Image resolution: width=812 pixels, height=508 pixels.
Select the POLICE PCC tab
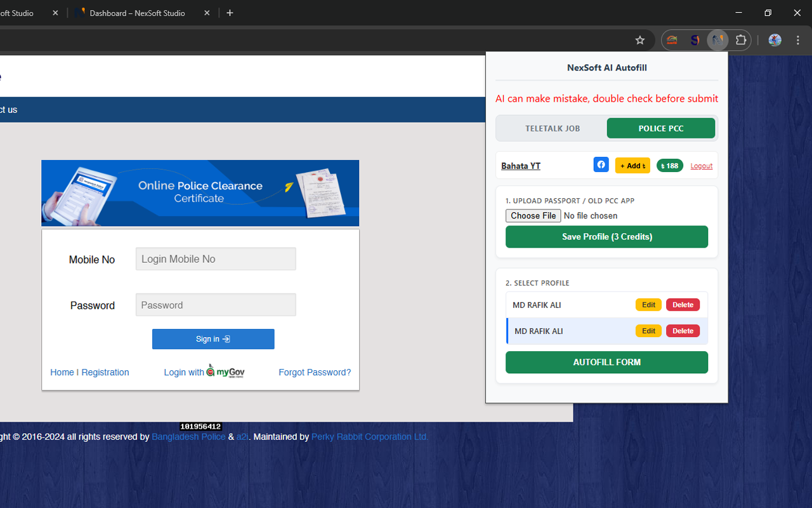[x=661, y=128]
